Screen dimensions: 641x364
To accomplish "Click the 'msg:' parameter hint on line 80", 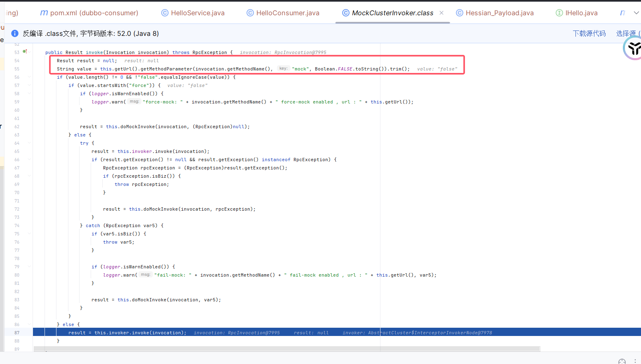I will pos(146,275).
